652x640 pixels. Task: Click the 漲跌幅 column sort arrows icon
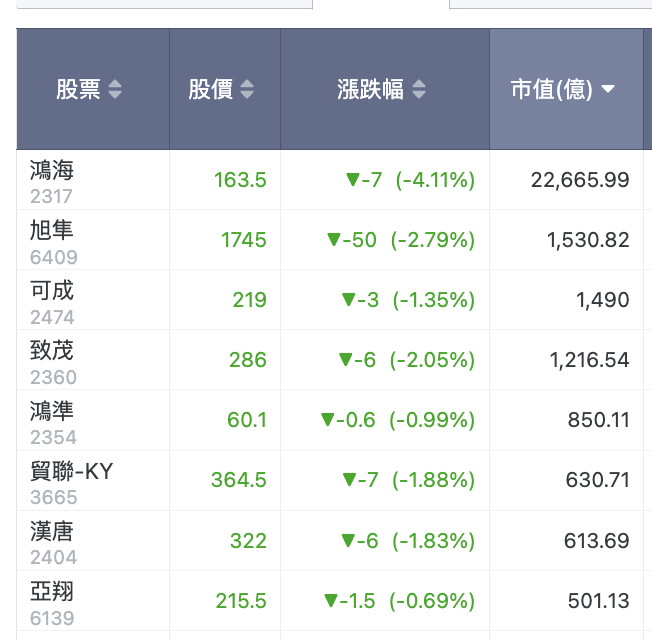pyautogui.click(x=419, y=89)
